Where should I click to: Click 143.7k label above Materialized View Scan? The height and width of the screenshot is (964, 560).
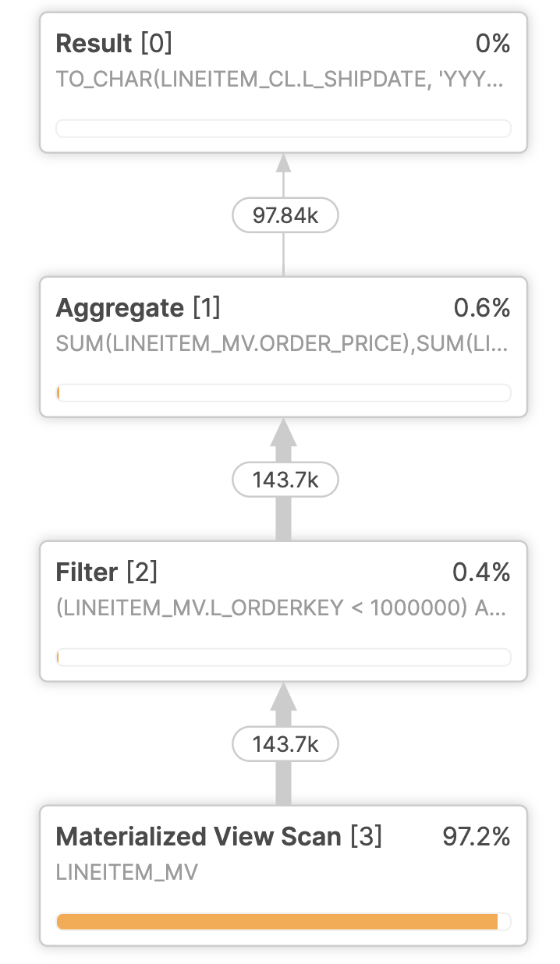point(285,745)
